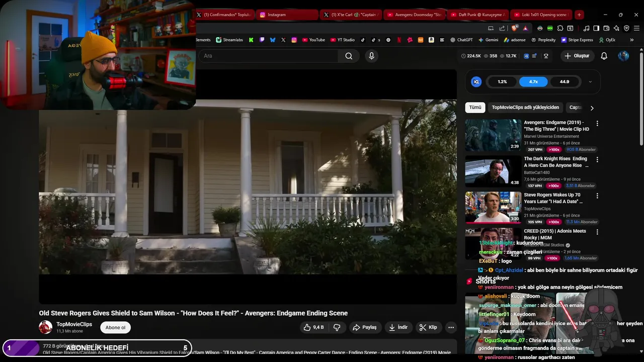Image resolution: width=644 pixels, height=362 pixels.
Task: Open options for Dark Knight Rises video
Action: pyautogui.click(x=597, y=159)
